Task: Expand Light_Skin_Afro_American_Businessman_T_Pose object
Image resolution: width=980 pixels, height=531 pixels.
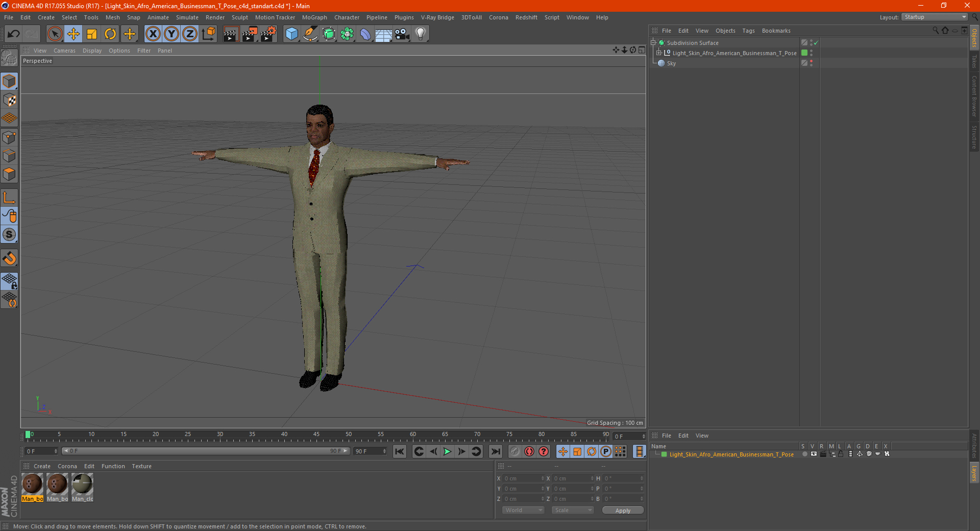Action: [x=659, y=53]
